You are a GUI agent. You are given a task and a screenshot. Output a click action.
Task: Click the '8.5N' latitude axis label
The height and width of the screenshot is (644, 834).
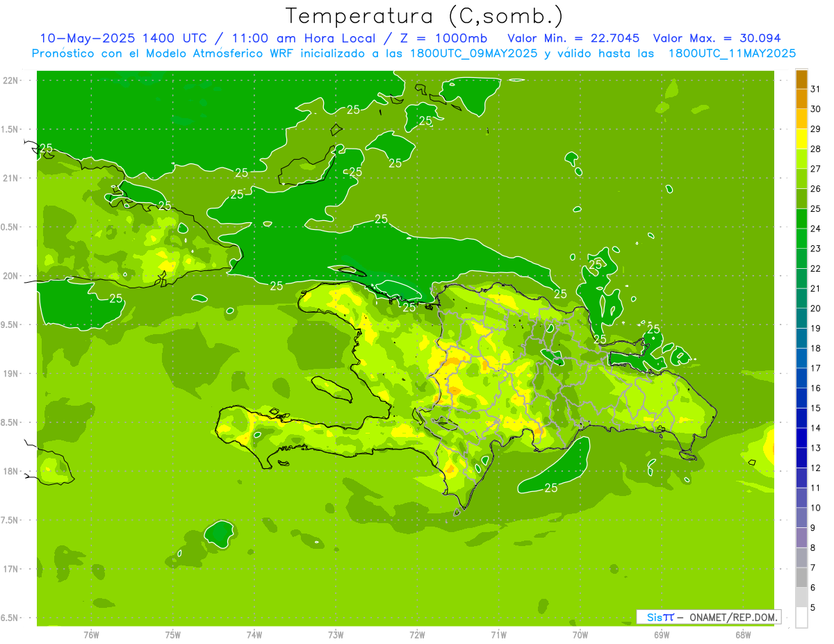10,422
